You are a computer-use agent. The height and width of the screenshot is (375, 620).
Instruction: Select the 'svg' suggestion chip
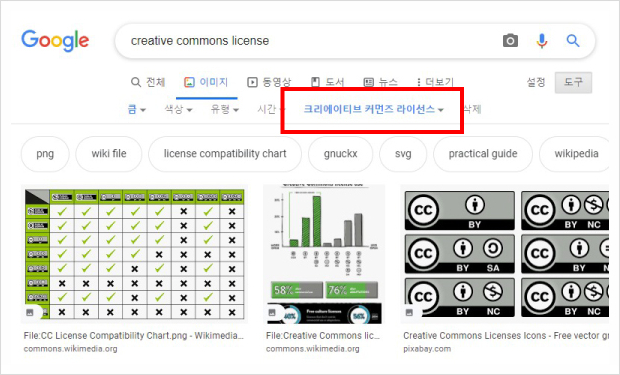pos(403,154)
